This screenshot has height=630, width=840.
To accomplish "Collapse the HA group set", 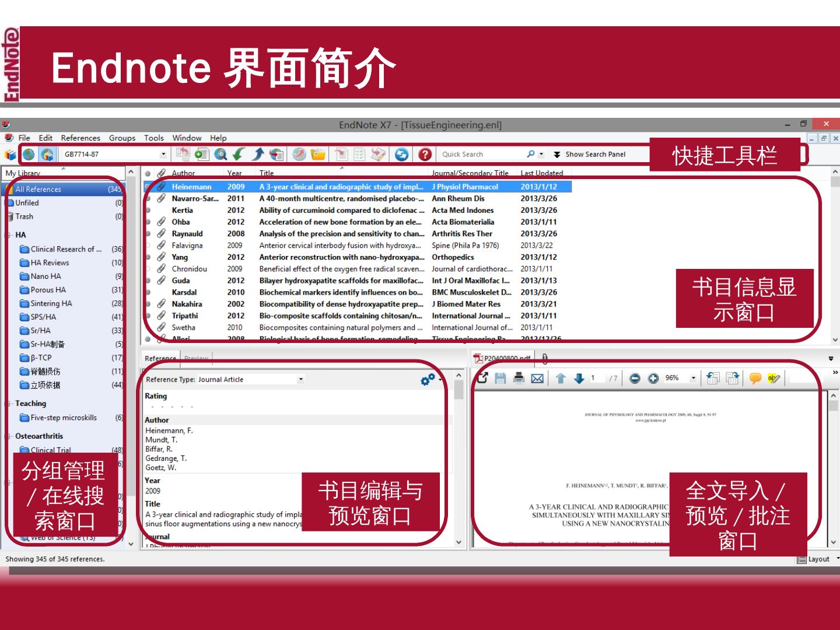I will tap(9, 235).
